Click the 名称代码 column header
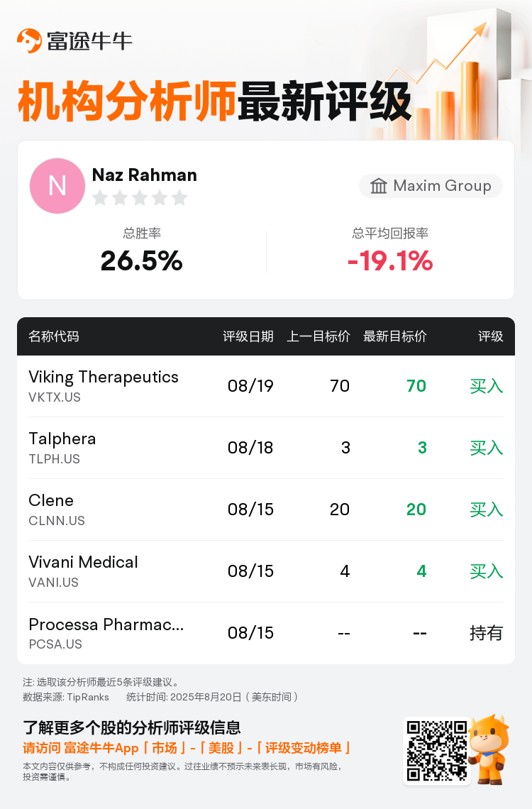Image resolution: width=532 pixels, height=809 pixels. point(54,336)
